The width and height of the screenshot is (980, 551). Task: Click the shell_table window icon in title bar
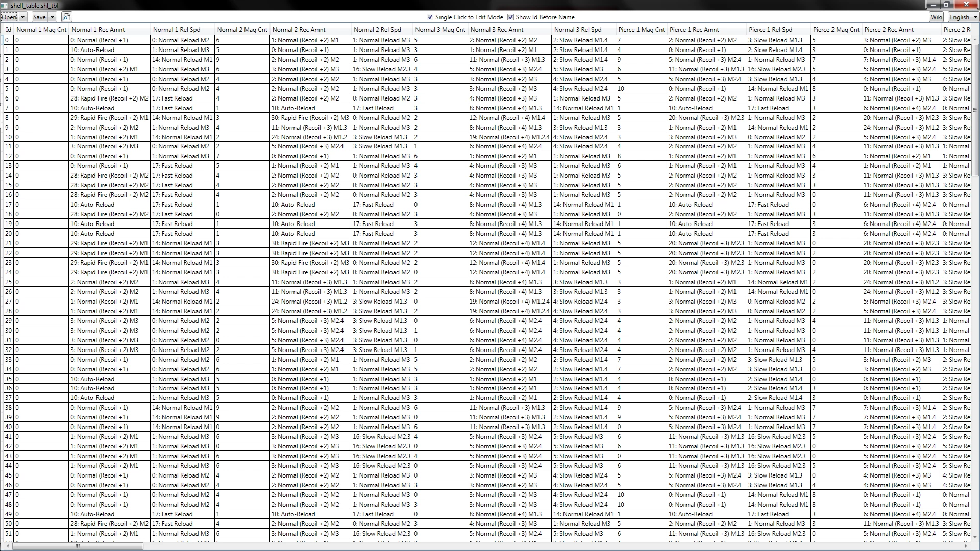coord(4,5)
